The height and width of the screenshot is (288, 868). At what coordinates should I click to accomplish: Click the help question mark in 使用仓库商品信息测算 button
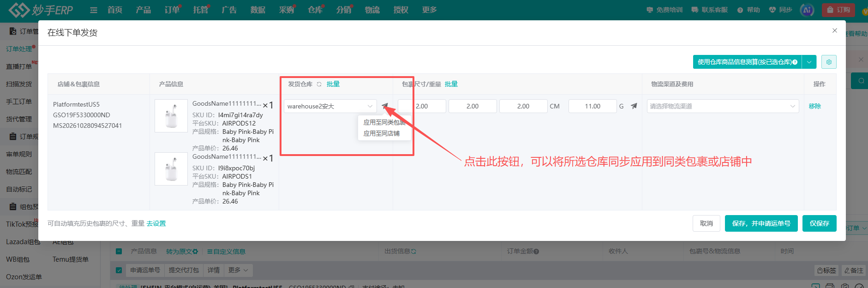click(795, 62)
